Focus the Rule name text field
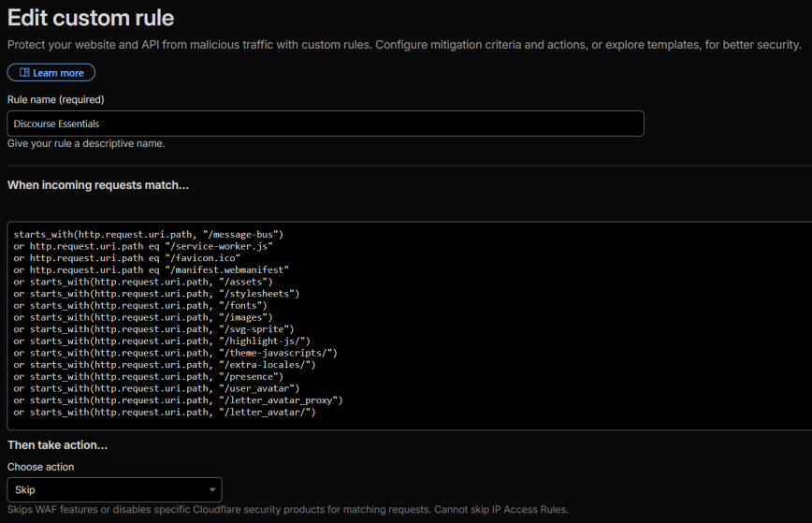Image resolution: width=812 pixels, height=523 pixels. coord(325,123)
